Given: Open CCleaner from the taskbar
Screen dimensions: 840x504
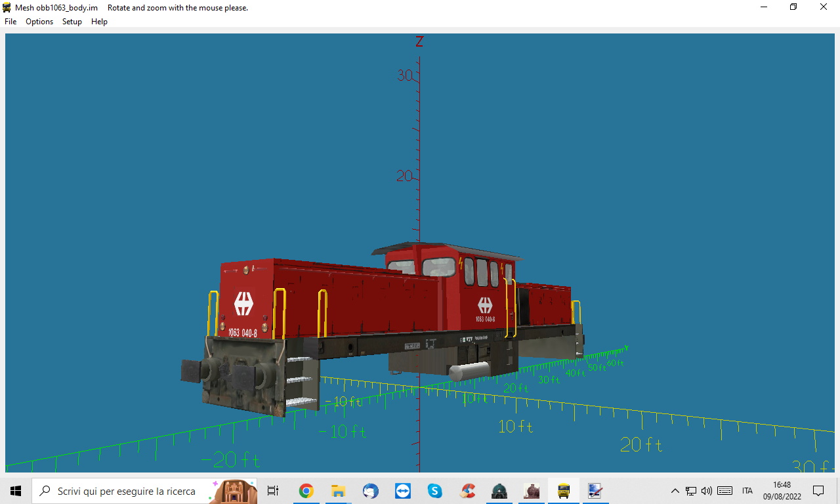Looking at the screenshot, I should tap(467, 491).
